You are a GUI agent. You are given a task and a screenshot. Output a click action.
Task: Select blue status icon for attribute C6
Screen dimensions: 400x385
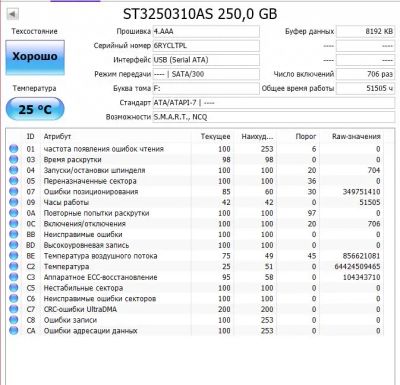(x=14, y=298)
